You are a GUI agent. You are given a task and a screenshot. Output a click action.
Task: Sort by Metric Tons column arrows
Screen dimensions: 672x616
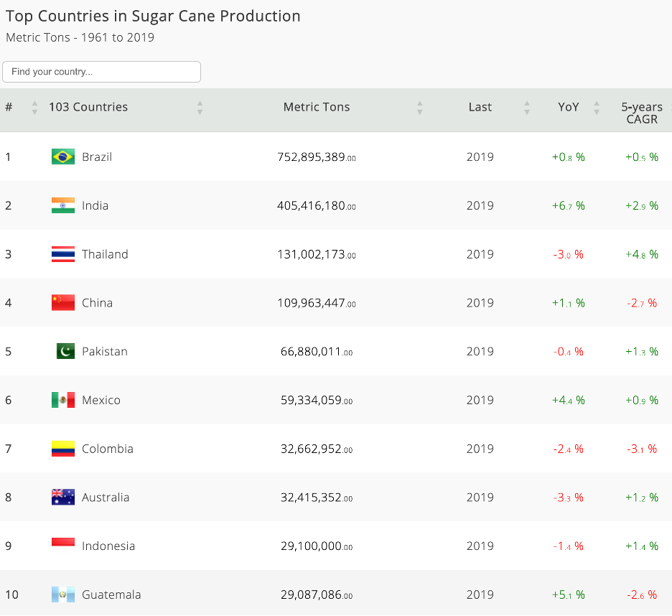tap(419, 108)
